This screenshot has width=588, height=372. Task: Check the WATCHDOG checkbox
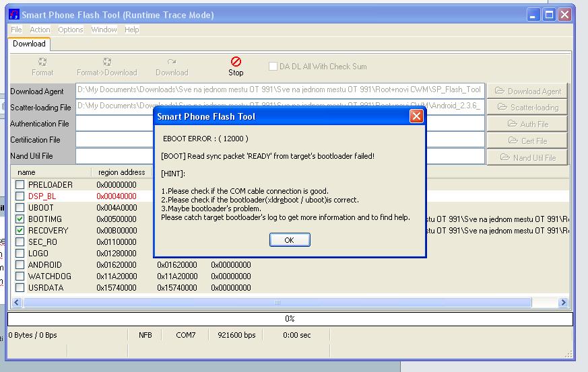(20, 276)
